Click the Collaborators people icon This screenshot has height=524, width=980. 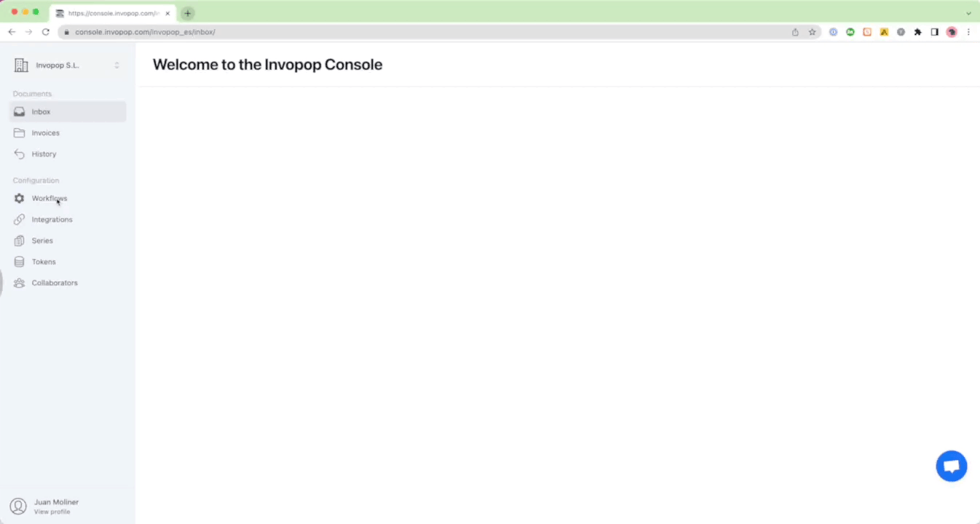pyautogui.click(x=20, y=283)
